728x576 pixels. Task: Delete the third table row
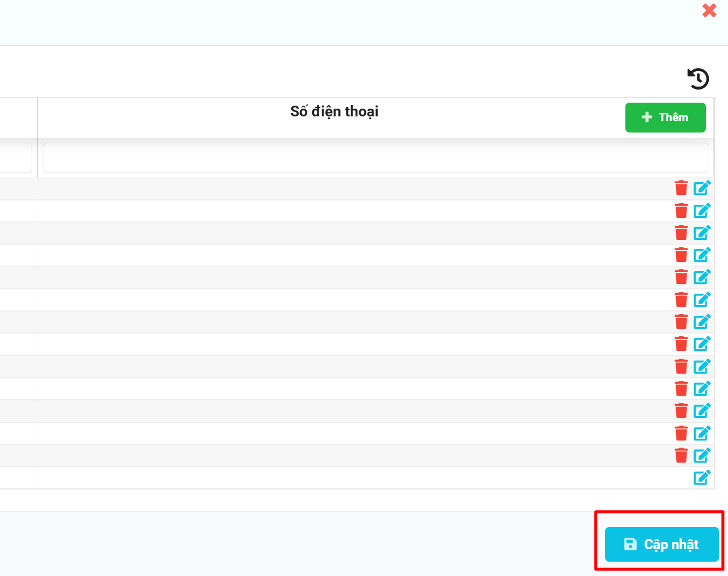(681, 233)
